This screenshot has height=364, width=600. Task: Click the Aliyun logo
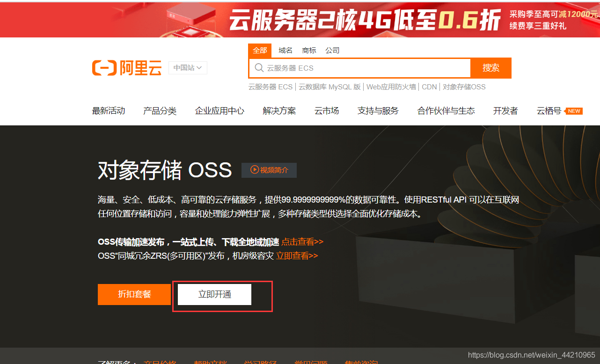(x=127, y=68)
